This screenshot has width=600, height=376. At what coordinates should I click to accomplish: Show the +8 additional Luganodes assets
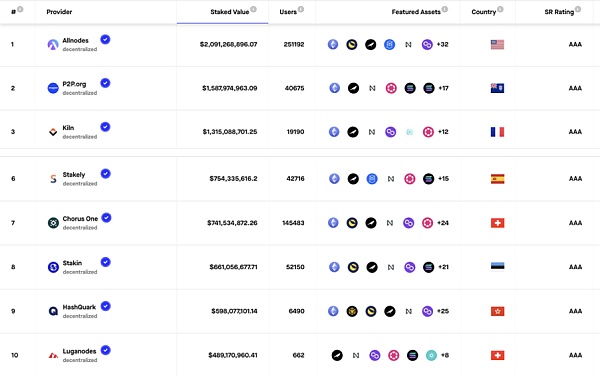[x=445, y=355]
